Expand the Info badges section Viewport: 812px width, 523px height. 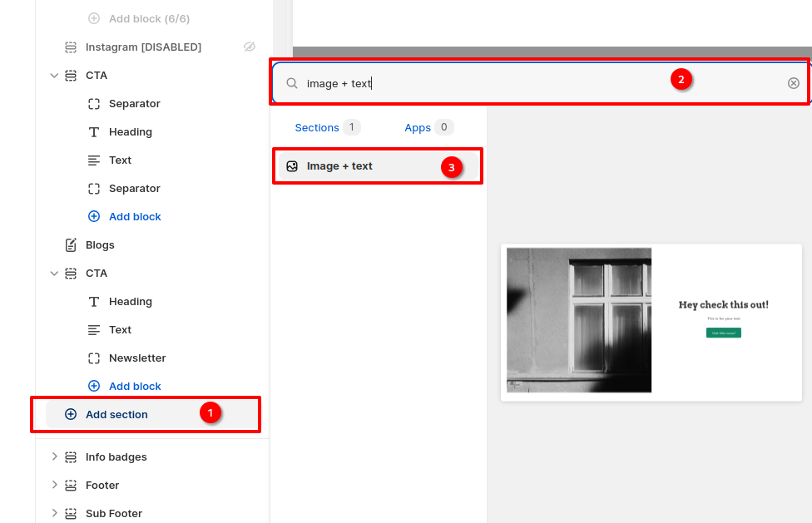(54, 457)
